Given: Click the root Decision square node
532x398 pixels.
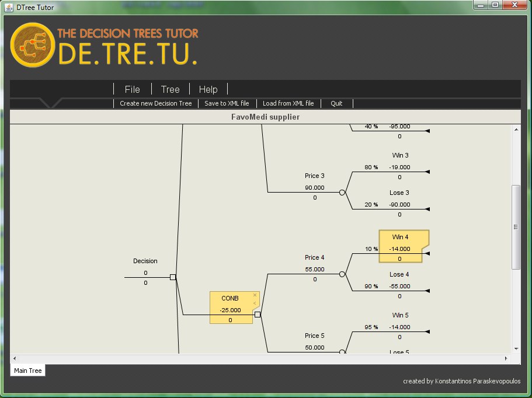Looking at the screenshot, I should pos(173,277).
